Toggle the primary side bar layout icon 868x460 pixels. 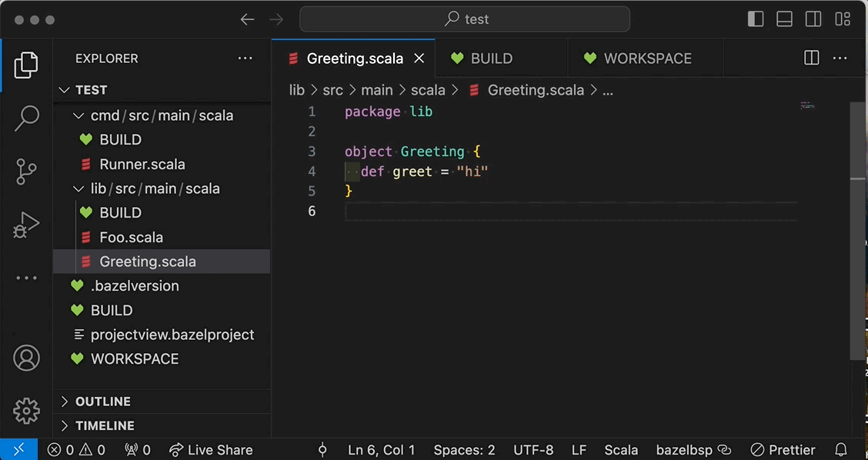pos(756,18)
